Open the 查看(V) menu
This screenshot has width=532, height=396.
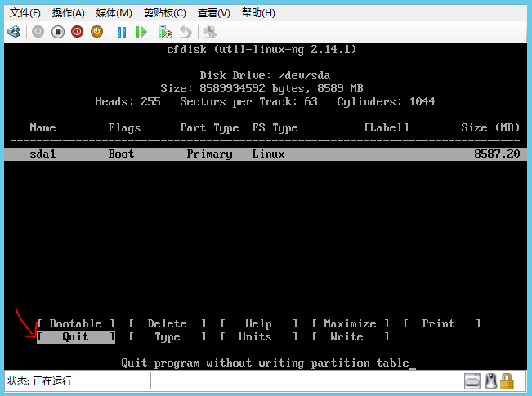pos(214,13)
